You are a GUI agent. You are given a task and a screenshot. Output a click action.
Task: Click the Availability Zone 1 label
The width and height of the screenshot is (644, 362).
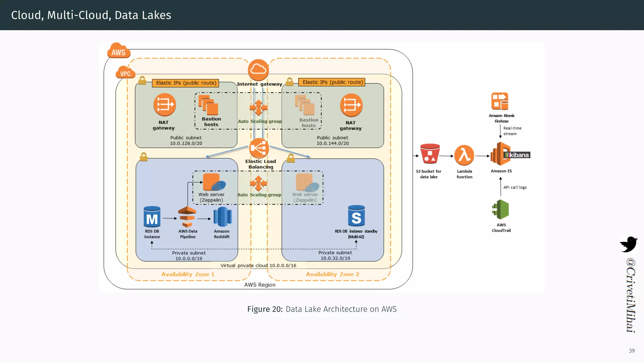pos(188,274)
